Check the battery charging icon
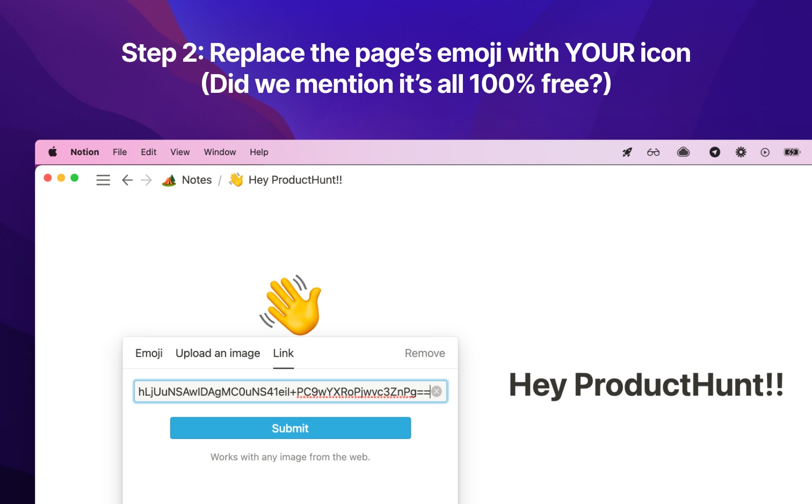Image resolution: width=812 pixels, height=504 pixels. [792, 152]
